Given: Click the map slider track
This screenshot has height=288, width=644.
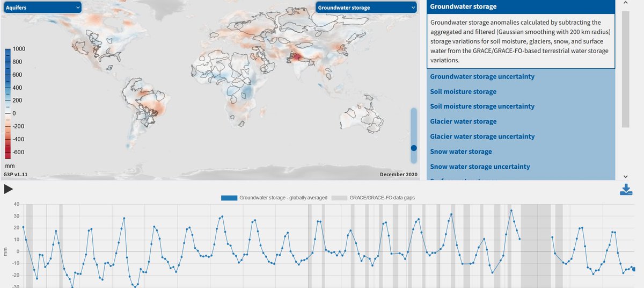Looking at the screenshot, I should [x=414, y=135].
